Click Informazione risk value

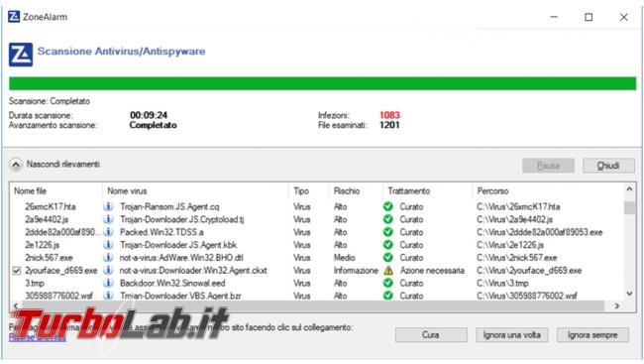(356, 270)
